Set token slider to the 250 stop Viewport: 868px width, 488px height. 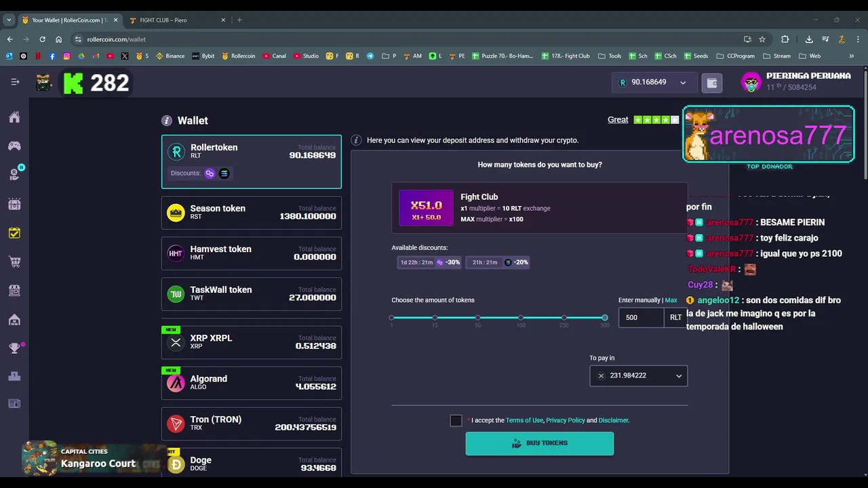pyautogui.click(x=564, y=317)
